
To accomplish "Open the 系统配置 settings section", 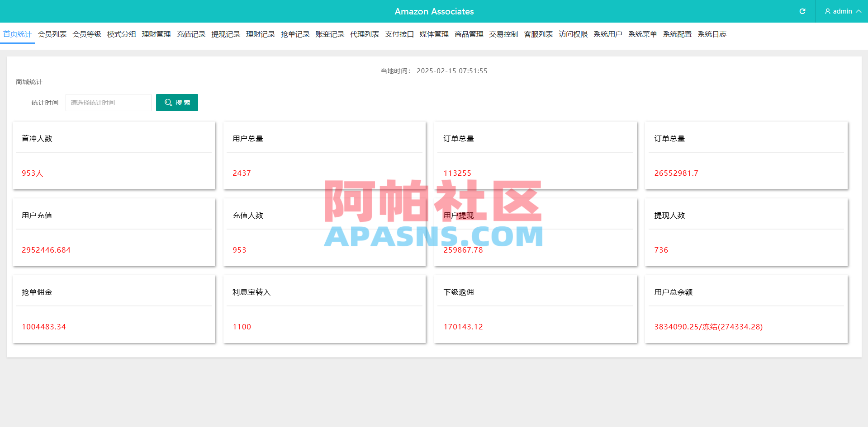I will [x=677, y=34].
